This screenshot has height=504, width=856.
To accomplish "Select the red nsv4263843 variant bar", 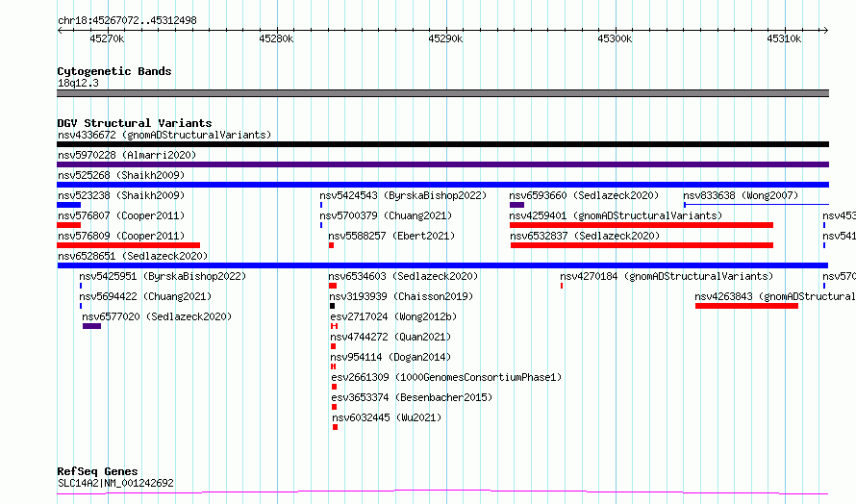I will [746, 306].
